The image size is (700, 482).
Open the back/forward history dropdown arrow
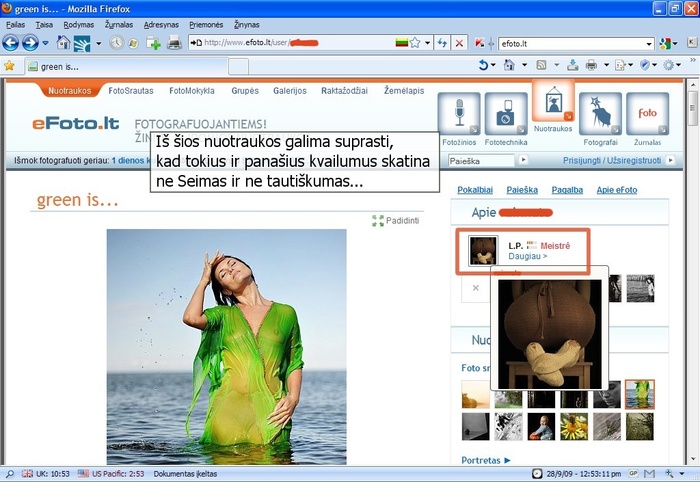(x=46, y=43)
